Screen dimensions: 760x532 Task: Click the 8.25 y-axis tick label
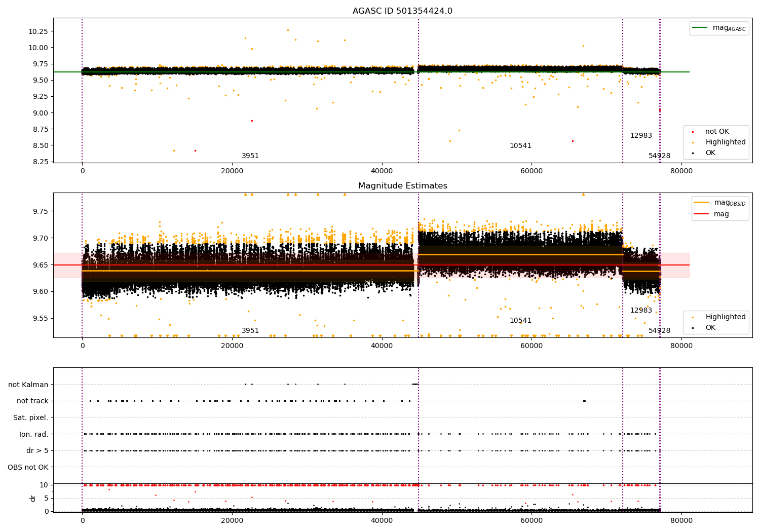(40, 162)
